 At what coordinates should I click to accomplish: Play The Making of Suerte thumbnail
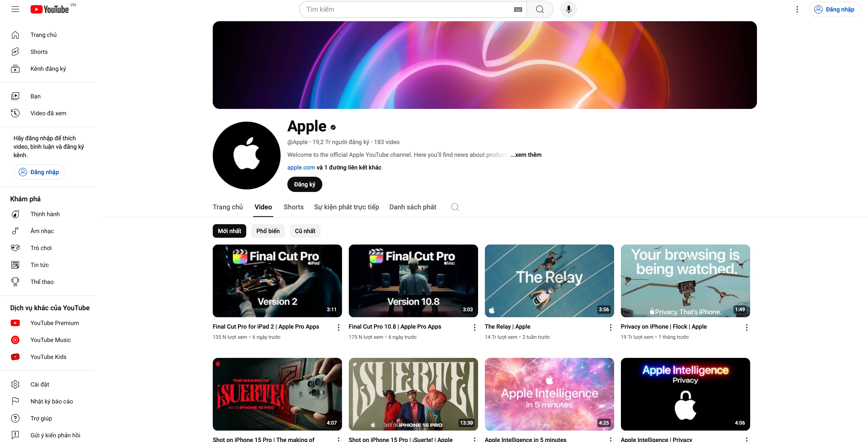[277, 394]
